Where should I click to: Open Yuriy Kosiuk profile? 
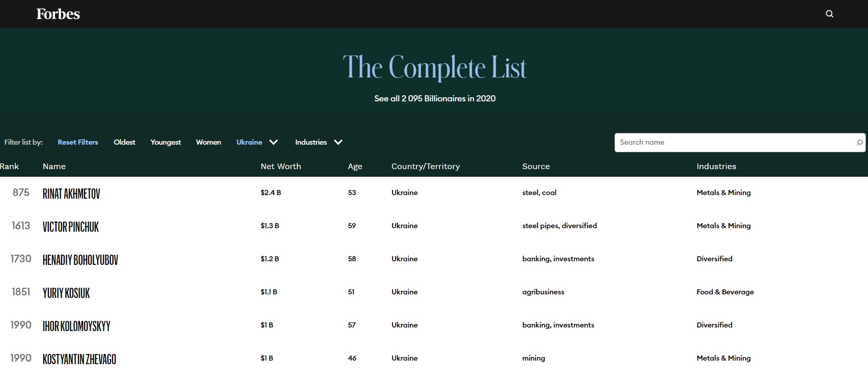pos(66,293)
